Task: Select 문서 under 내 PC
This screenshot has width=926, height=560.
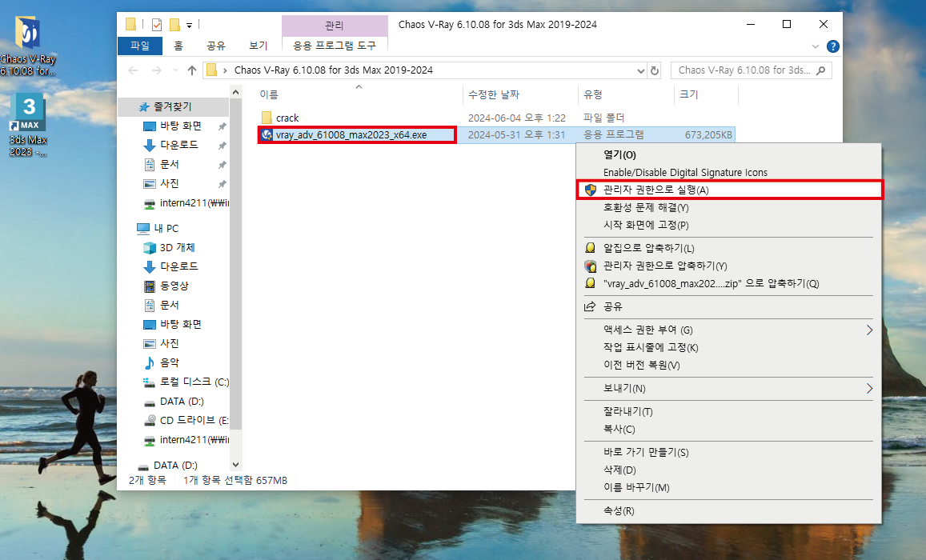Action: [170, 305]
